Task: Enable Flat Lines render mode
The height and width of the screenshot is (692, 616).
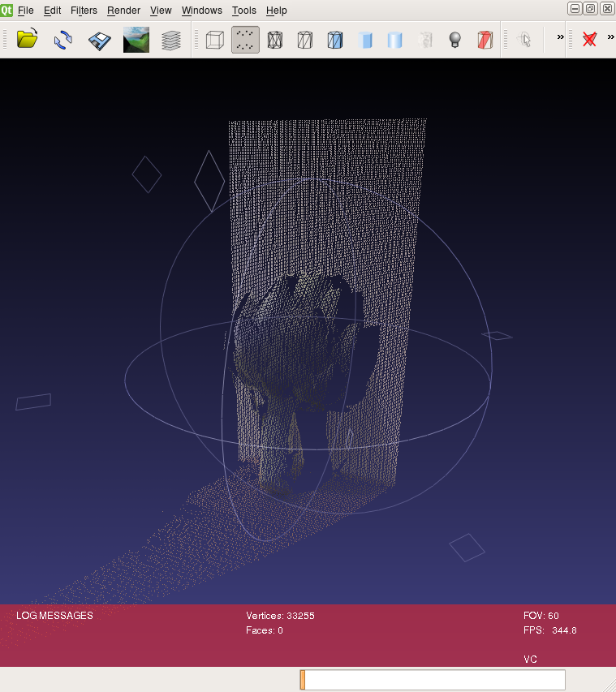Action: click(334, 39)
